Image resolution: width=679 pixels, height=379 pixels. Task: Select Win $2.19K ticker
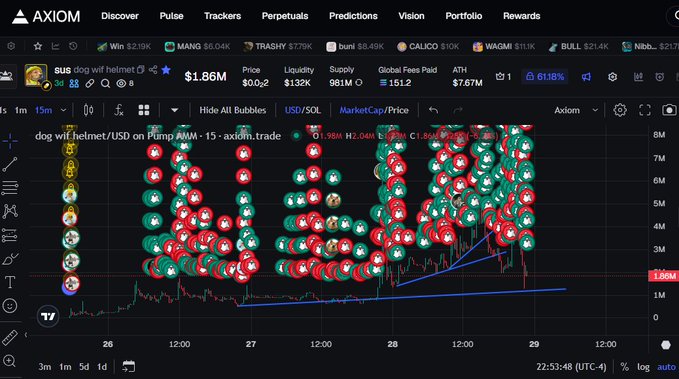123,46
